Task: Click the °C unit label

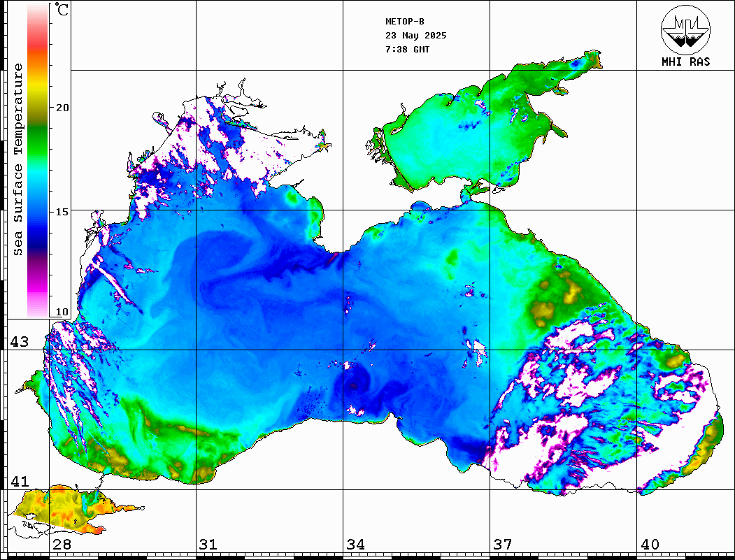Action: click(62, 9)
